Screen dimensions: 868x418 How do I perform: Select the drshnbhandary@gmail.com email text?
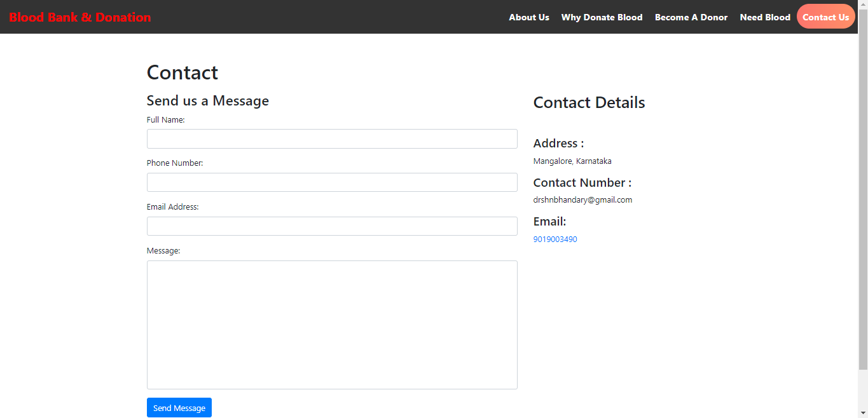(582, 199)
